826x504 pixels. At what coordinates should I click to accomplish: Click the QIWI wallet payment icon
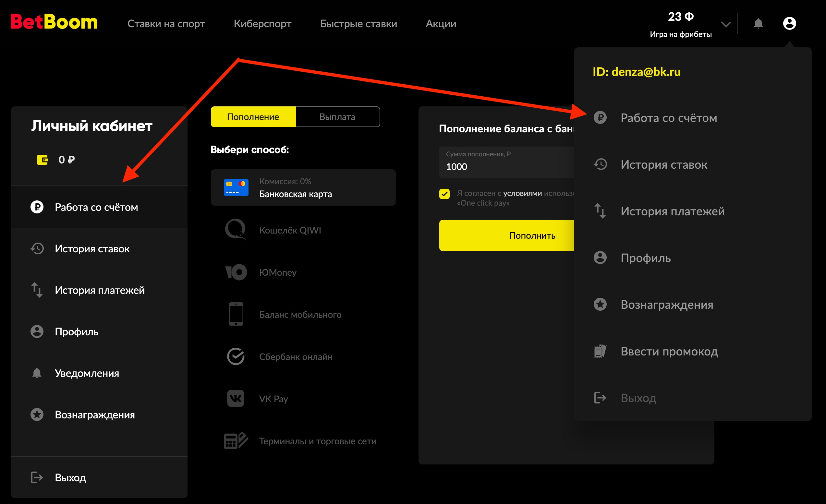coord(236,230)
